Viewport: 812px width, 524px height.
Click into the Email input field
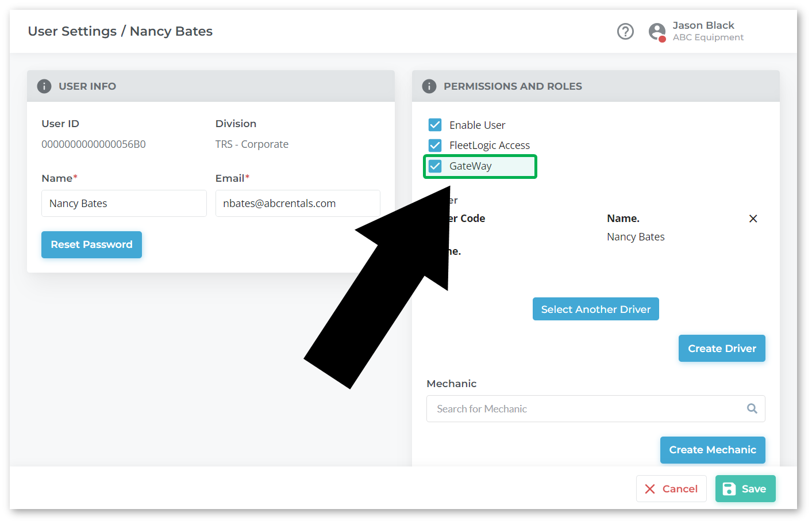coord(297,204)
